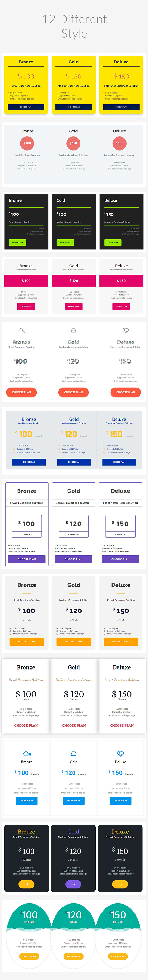Image resolution: width=148 pixels, height=980 pixels.
Task: Click the magenta $ 120 price band
Action: point(74,280)
